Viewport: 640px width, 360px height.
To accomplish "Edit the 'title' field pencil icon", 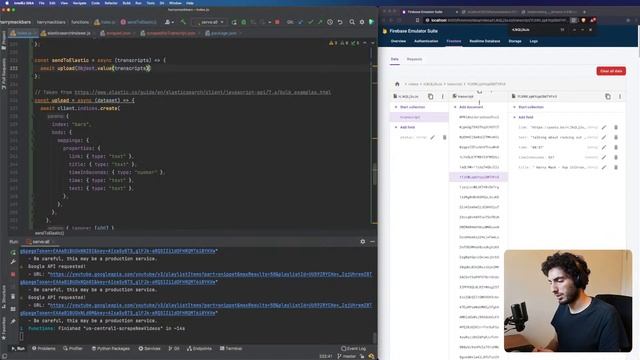I will (604, 167).
